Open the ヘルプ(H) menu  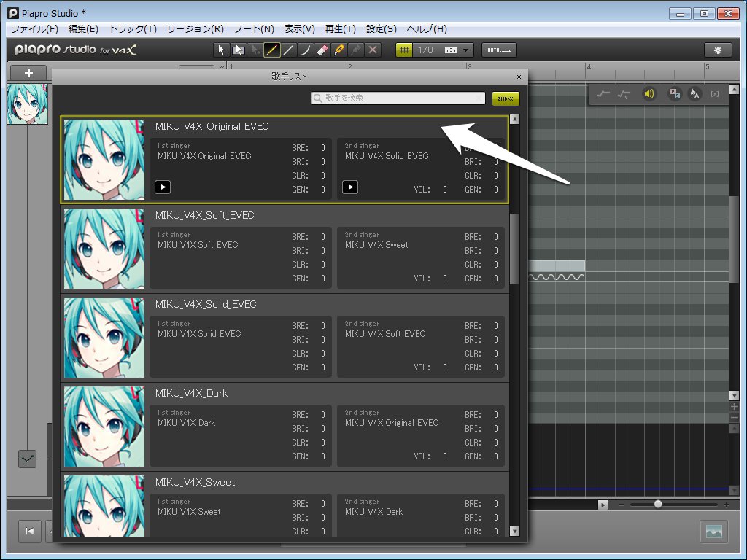427,29
